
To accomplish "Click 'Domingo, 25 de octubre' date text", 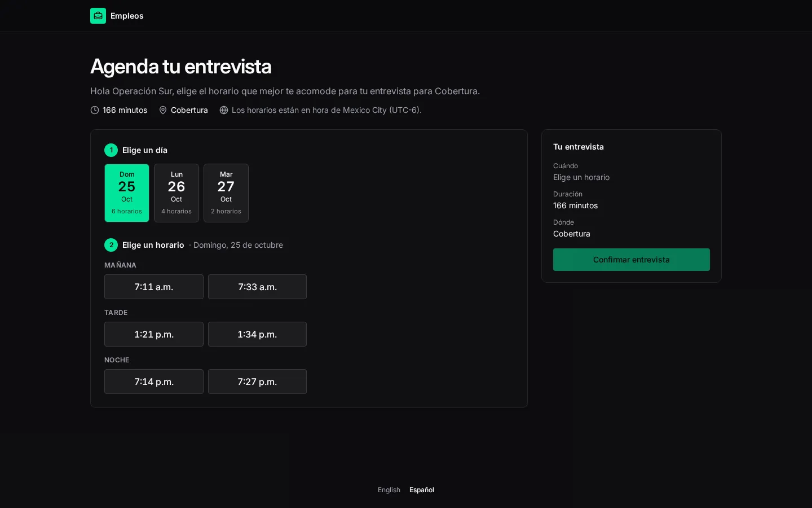I will point(238,245).
